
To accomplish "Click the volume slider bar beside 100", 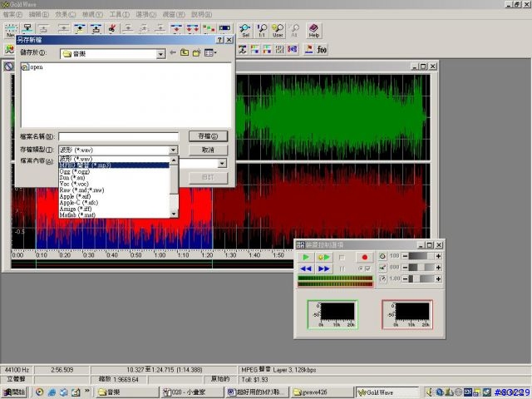I will (421, 256).
